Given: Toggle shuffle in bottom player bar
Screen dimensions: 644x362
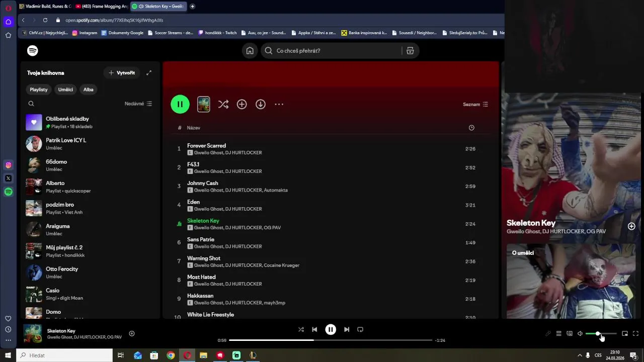Looking at the screenshot, I should tap(301, 330).
